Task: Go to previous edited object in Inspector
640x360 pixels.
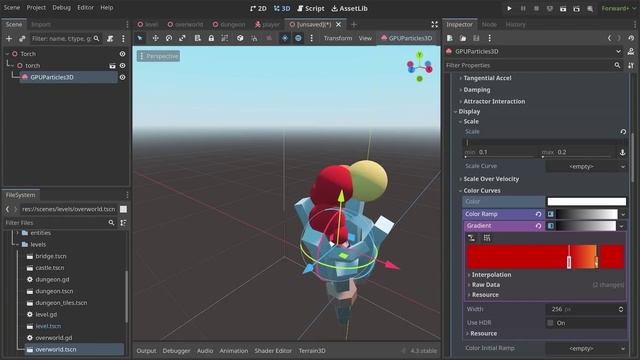Action: pyautogui.click(x=609, y=38)
